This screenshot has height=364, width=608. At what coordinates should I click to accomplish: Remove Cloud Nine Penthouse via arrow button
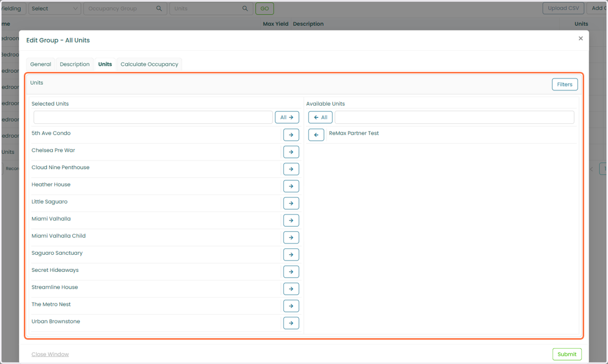pyautogui.click(x=291, y=169)
